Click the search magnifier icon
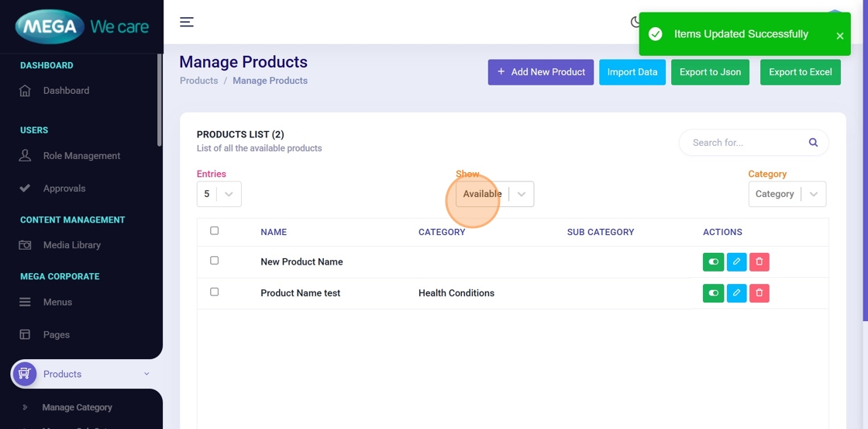Viewport: 868px width, 429px height. tap(813, 143)
